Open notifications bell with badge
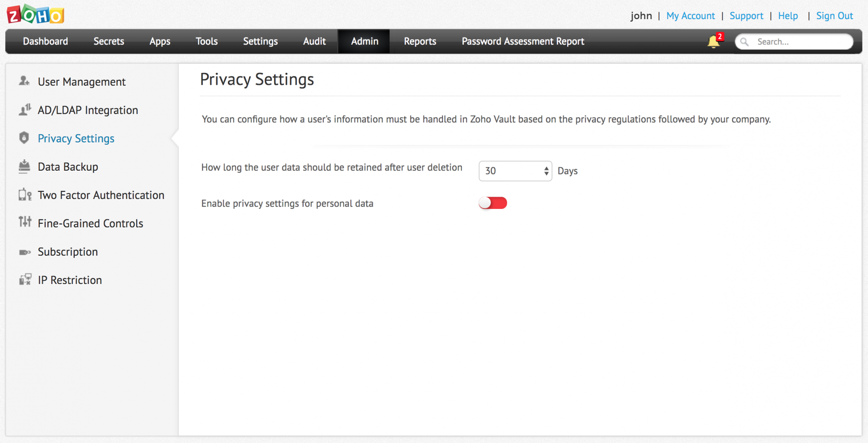Viewport: 868px width, 443px height. [x=713, y=42]
